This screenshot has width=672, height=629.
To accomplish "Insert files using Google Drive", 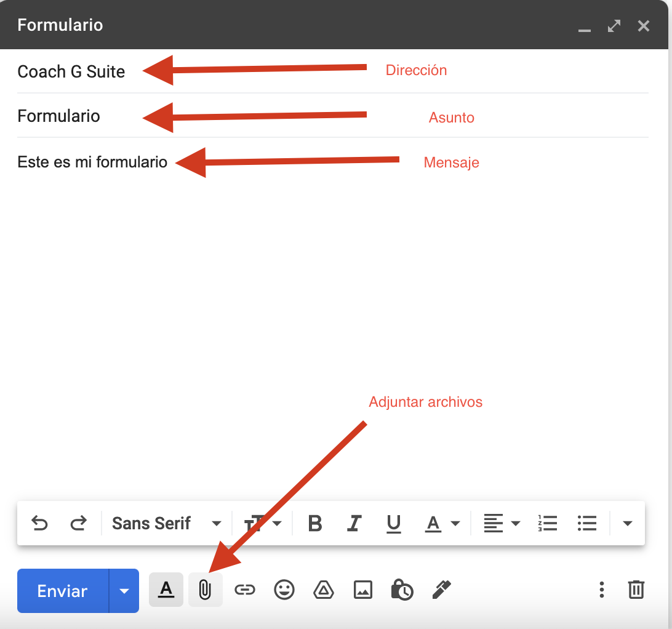I will pos(324,590).
